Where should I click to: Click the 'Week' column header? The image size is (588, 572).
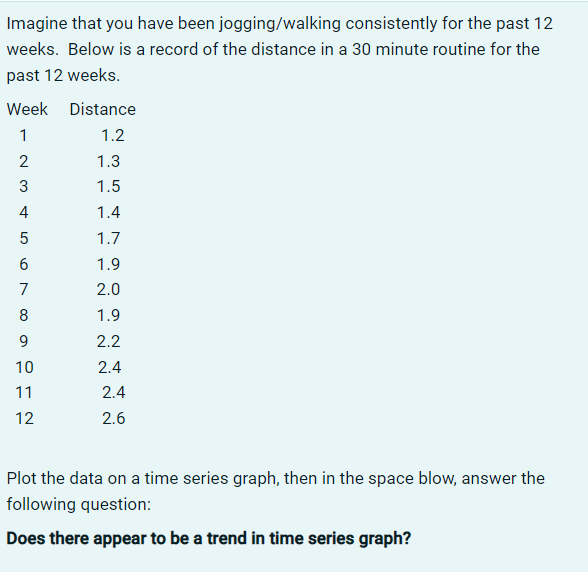point(27,110)
